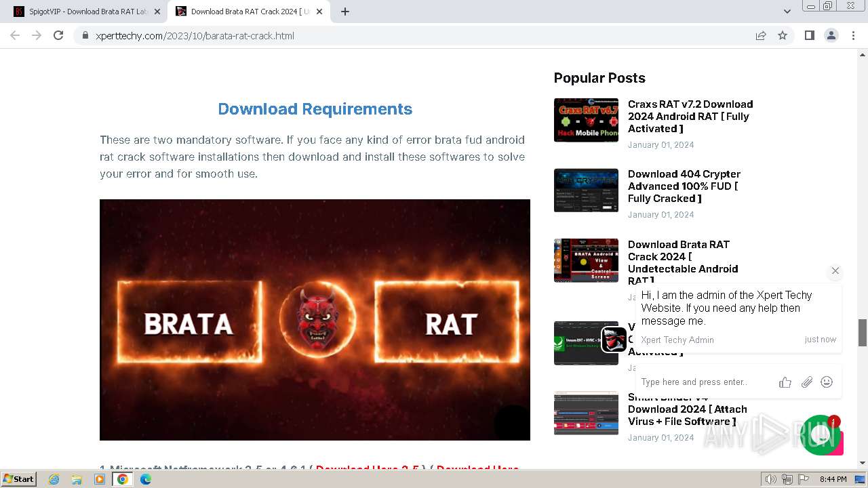The image size is (868, 488).
Task: Click the Download Requirements heading
Action: click(x=315, y=109)
